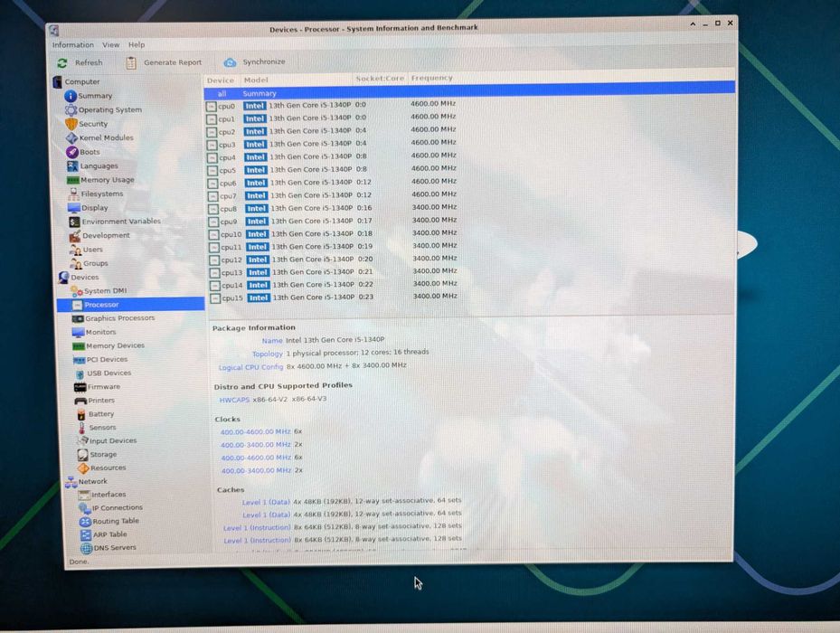Open IP Connections entry

(111, 507)
